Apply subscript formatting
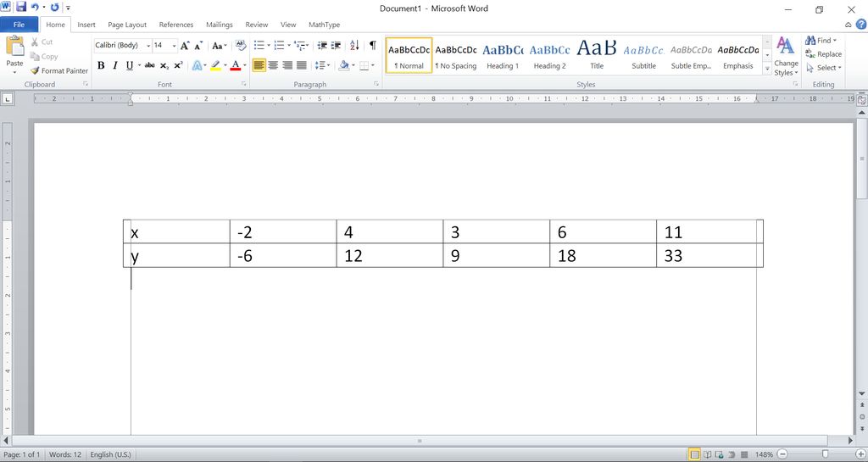The width and height of the screenshot is (868, 462). 164,65
